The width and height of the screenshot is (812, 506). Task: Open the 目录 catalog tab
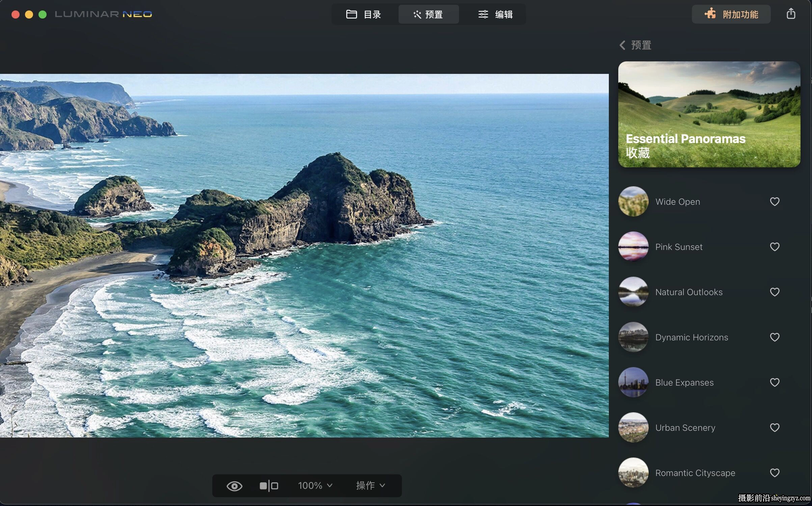(364, 14)
